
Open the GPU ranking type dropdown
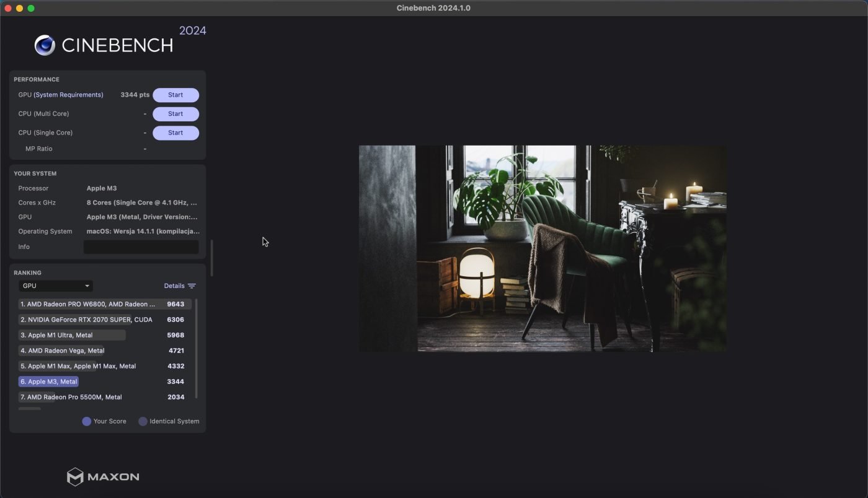56,286
